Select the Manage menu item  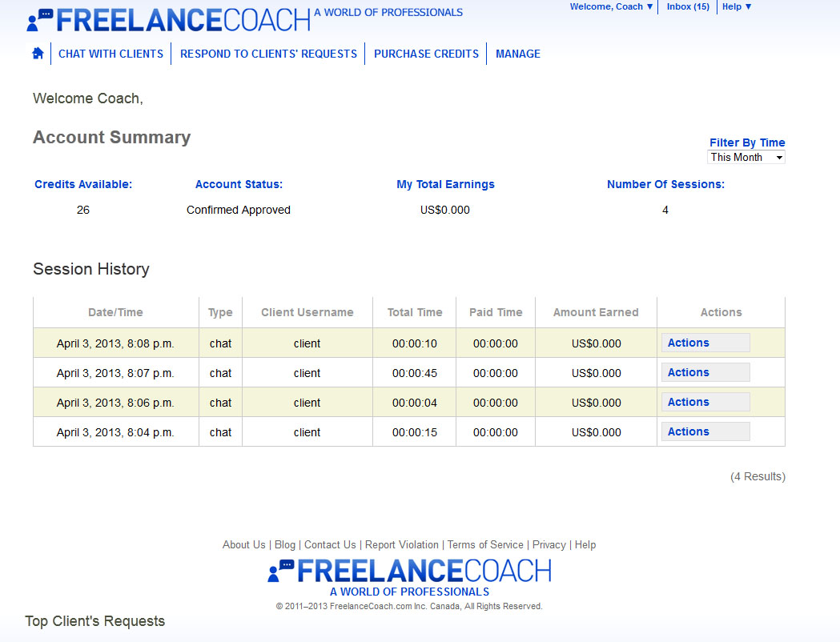[x=518, y=54]
